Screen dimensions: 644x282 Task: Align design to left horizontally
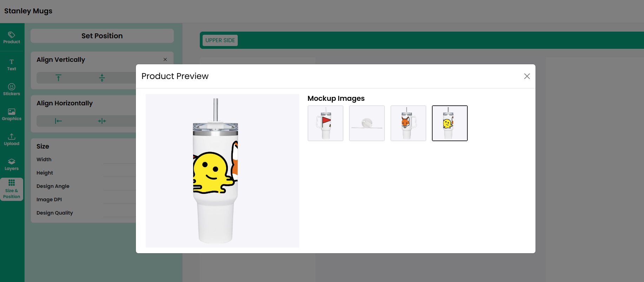click(x=58, y=121)
